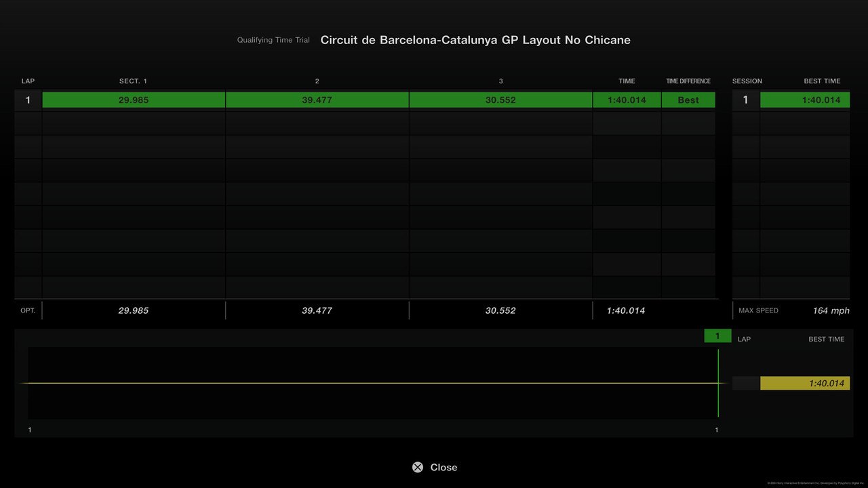Click optimal sector 3 time 30.552
Viewport: 868px width, 488px height.
click(x=500, y=310)
